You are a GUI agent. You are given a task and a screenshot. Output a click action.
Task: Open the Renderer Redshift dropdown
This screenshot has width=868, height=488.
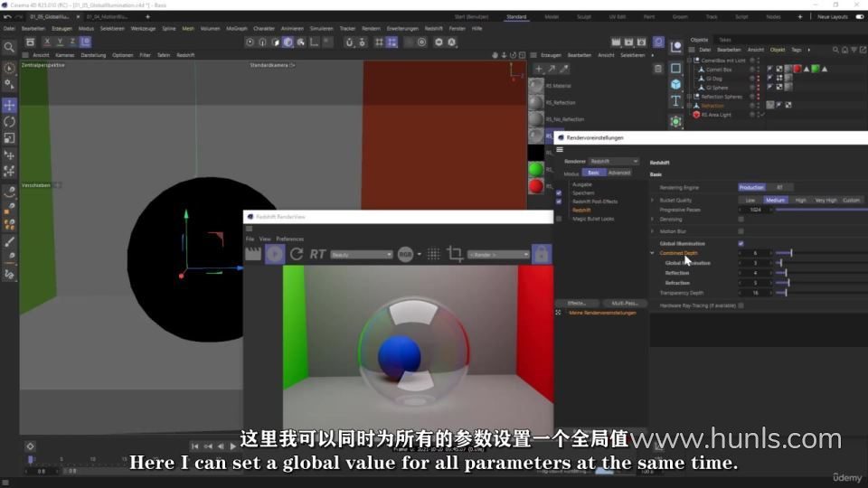pos(613,161)
